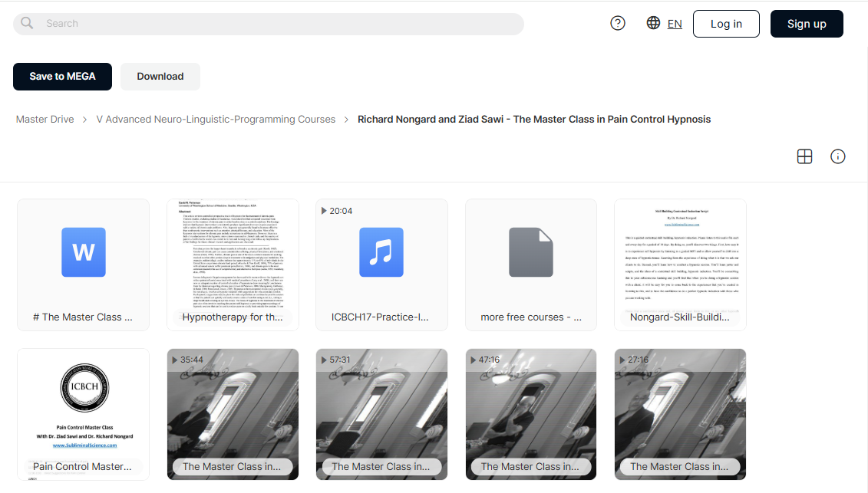Open the help question mark icon
This screenshot has height=493, width=868.
618,23
